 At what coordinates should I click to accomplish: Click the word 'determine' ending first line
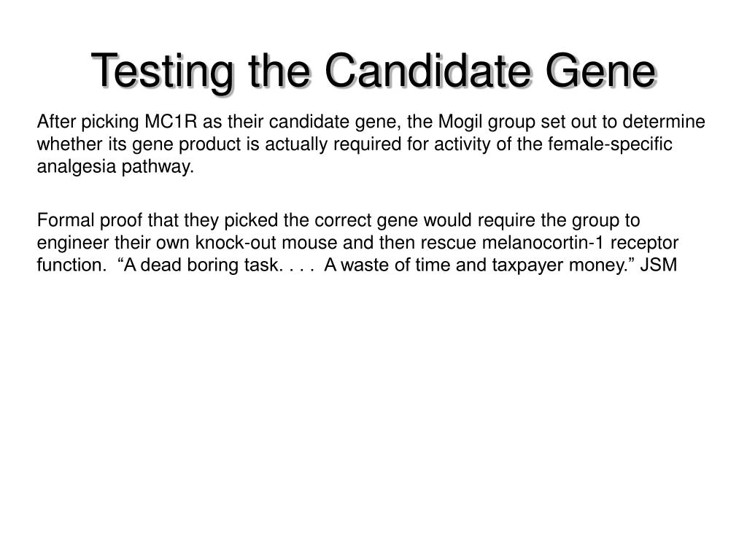click(x=664, y=122)
